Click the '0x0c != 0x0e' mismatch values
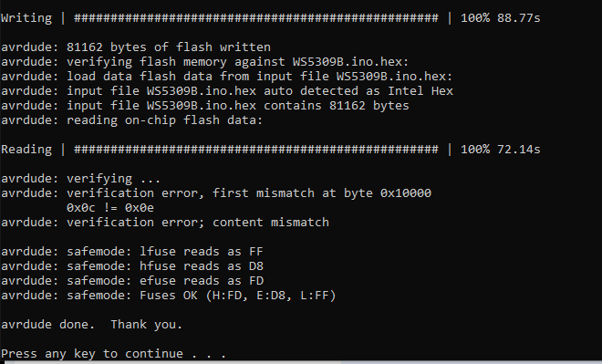The height and width of the screenshot is (364, 602). point(110,208)
